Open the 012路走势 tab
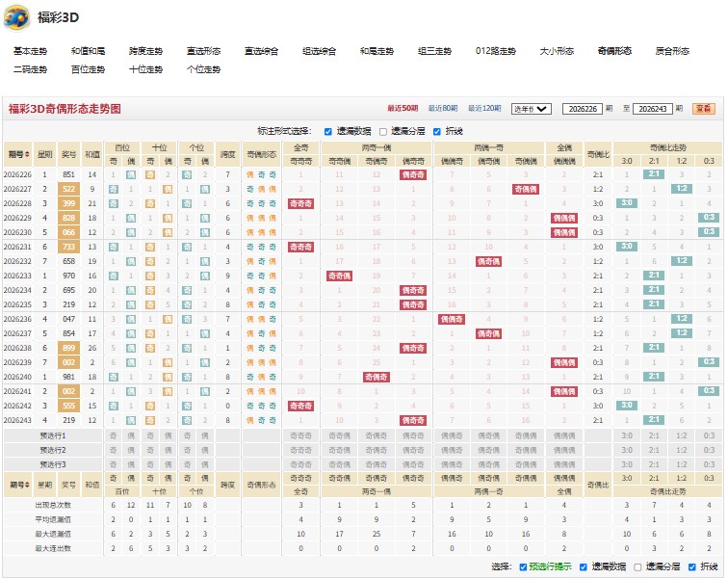 [495, 51]
